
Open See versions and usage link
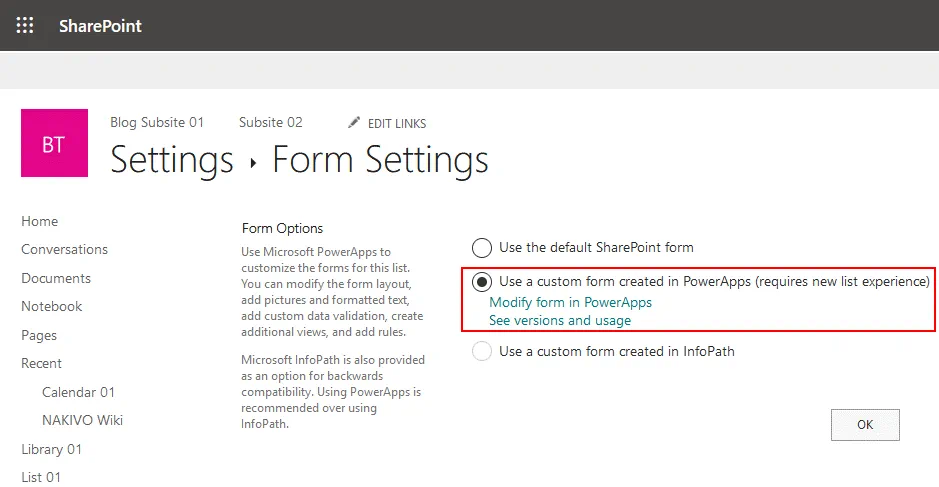[x=560, y=321]
